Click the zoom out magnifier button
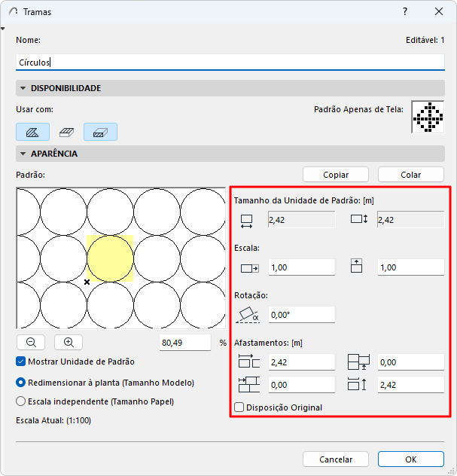Viewport: 457px width, 476px height. (31, 343)
